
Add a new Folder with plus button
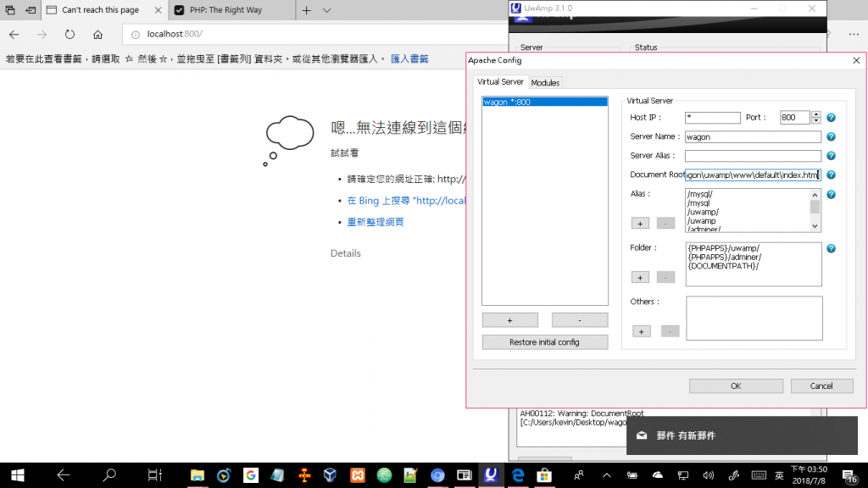click(x=641, y=277)
